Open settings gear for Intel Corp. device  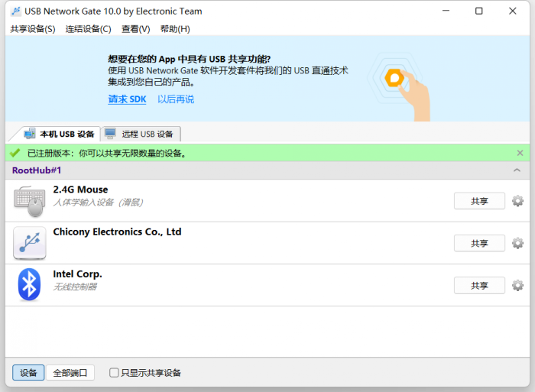[517, 285]
